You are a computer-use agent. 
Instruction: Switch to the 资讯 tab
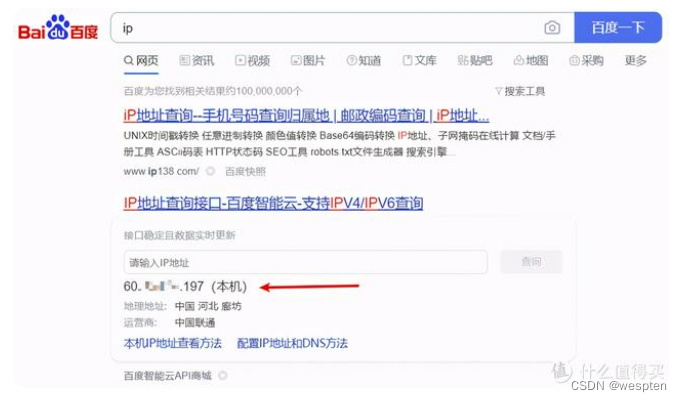(197, 60)
